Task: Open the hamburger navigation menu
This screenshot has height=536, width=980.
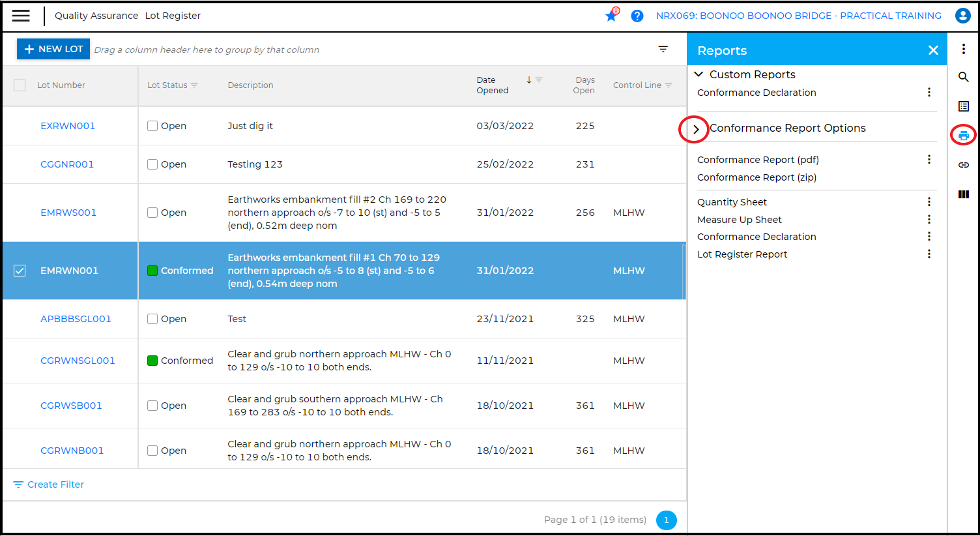Action: [x=21, y=16]
